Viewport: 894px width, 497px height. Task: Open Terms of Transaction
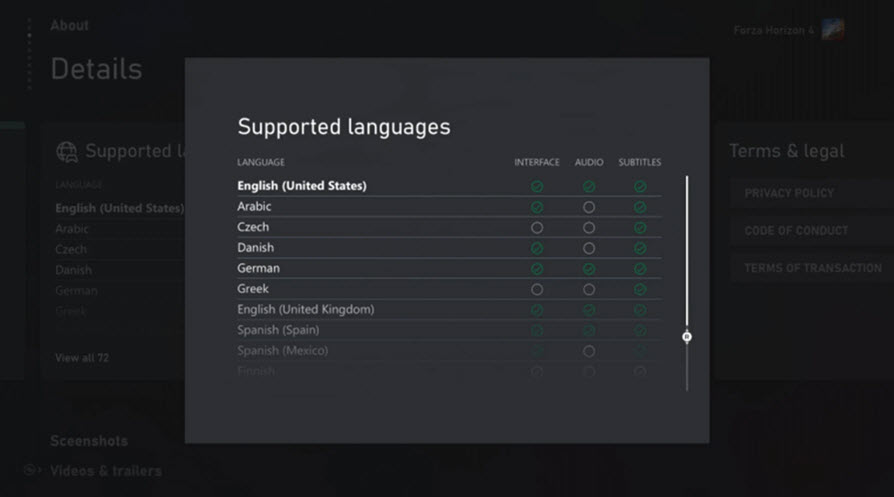coord(812,268)
